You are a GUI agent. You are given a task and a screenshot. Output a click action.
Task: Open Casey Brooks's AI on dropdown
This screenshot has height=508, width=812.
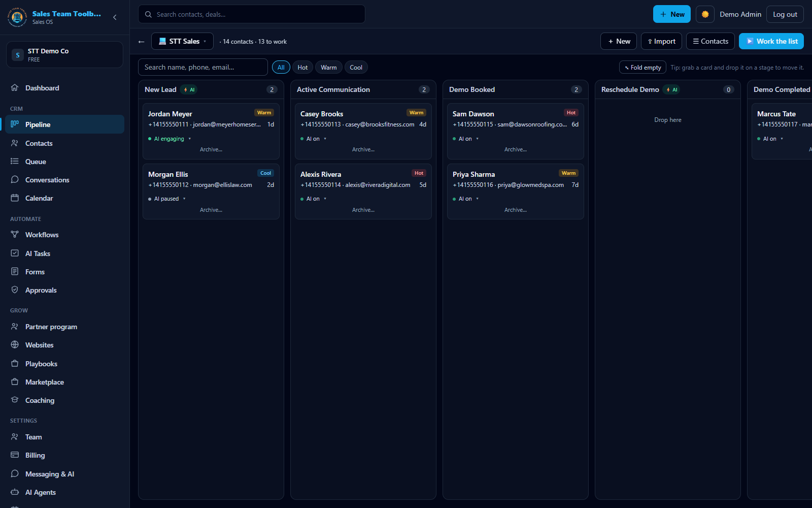pyautogui.click(x=314, y=139)
